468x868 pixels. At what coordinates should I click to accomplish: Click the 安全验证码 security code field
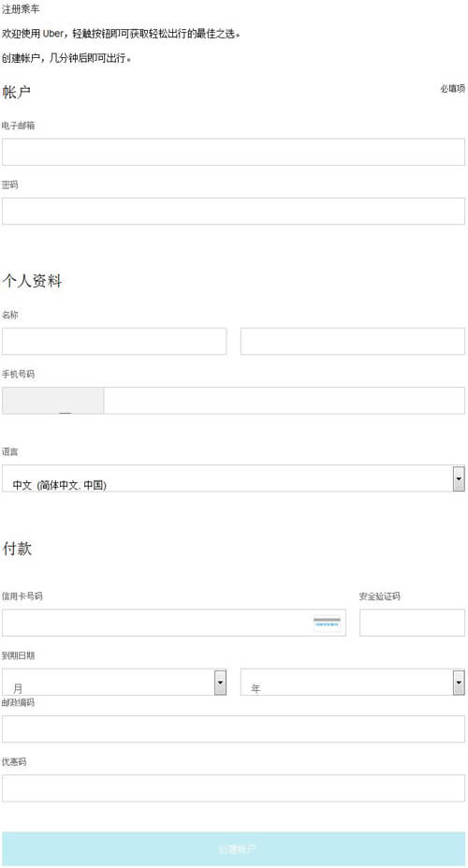pos(412,623)
